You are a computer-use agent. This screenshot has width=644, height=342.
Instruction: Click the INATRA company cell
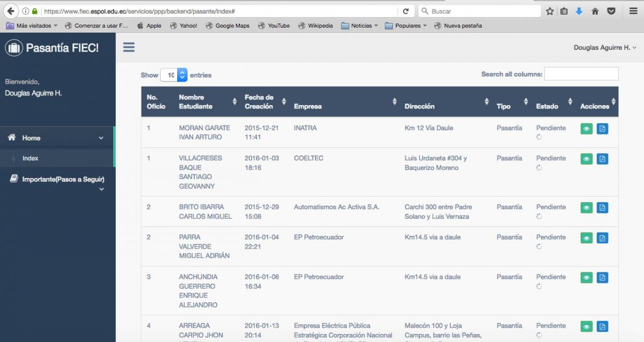(305, 128)
